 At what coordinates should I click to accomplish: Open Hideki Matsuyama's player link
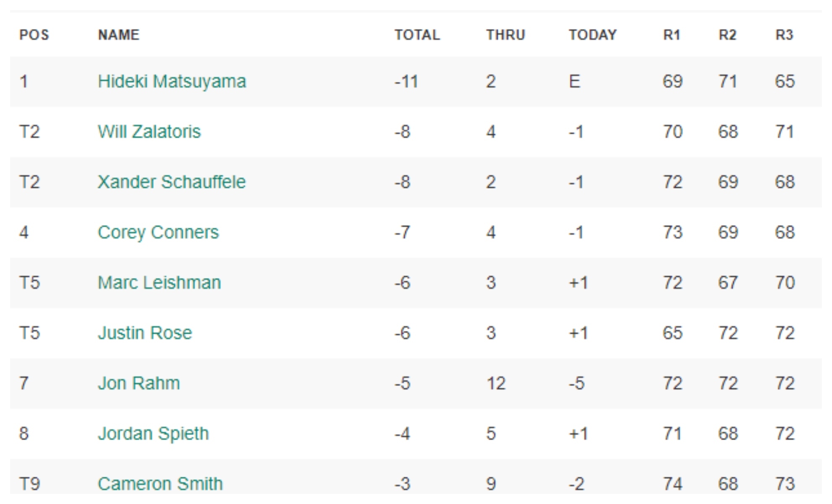tap(171, 81)
